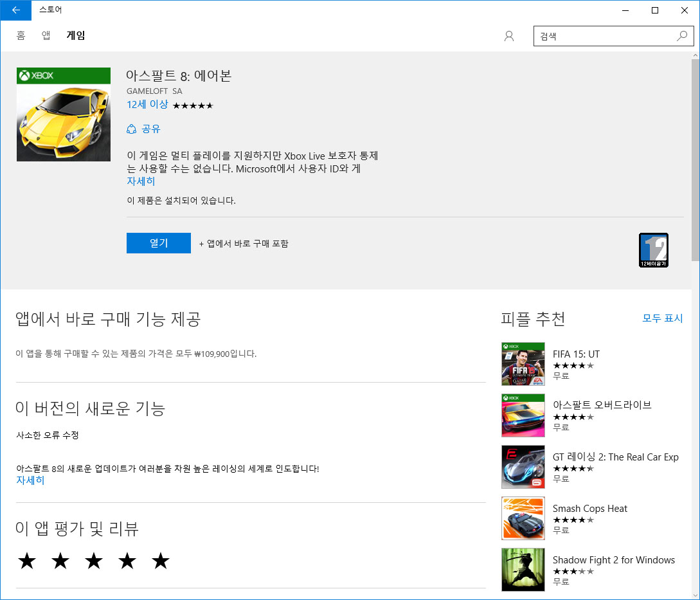The height and width of the screenshot is (600, 700).
Task: Expand 자세히 under new features section
Action: coord(30,480)
